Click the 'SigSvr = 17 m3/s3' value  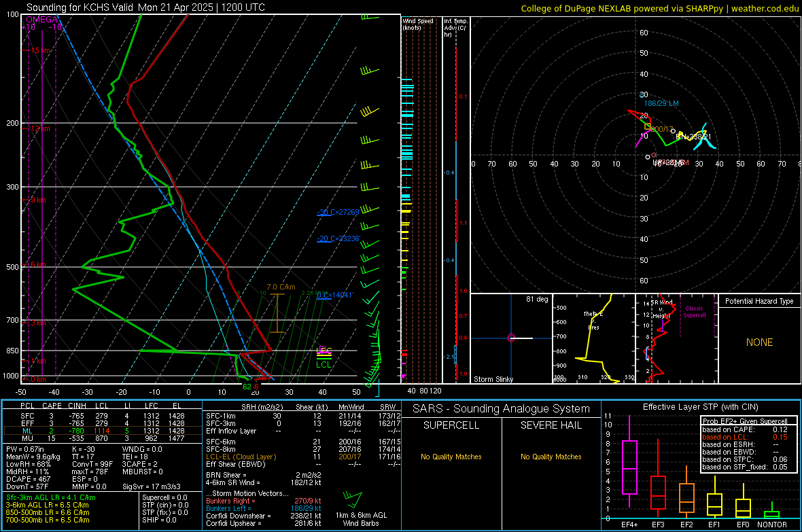(x=152, y=486)
